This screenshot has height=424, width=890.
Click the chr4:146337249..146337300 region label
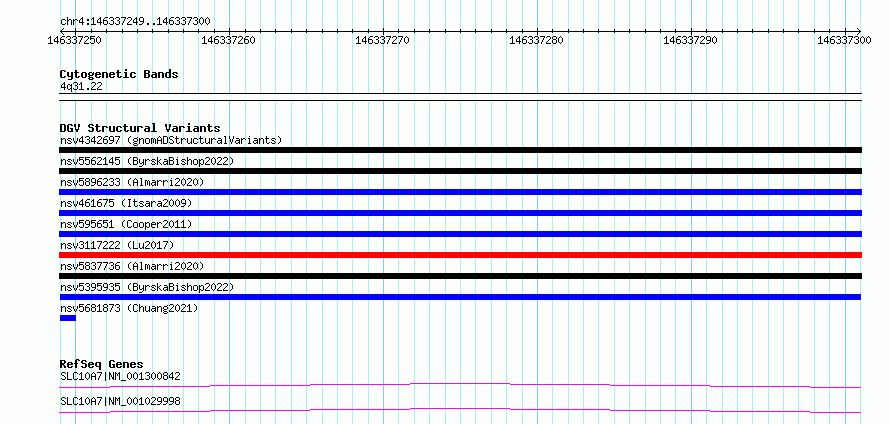coord(135,22)
